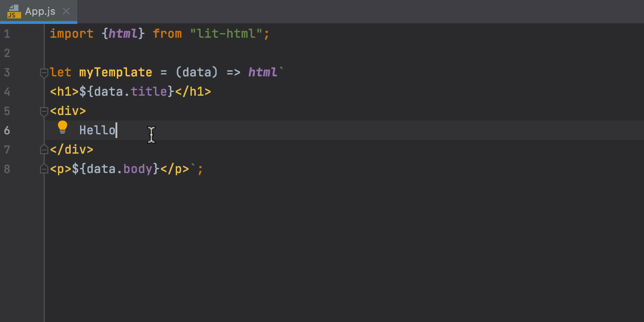Click line number 2 in the gutter
Screen dimensions: 644x322
(7, 53)
